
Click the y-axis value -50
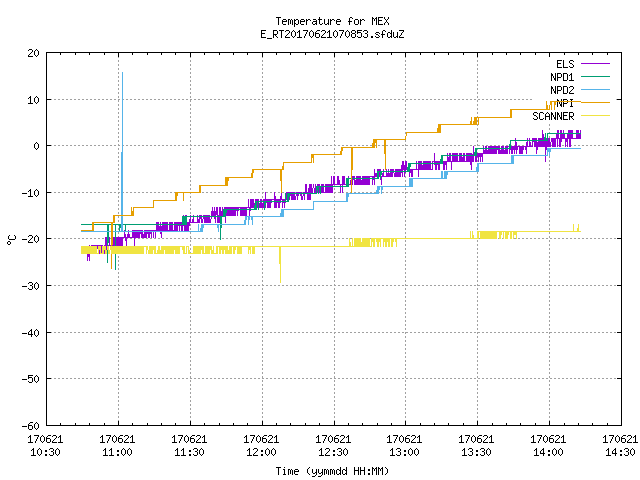coord(31,379)
